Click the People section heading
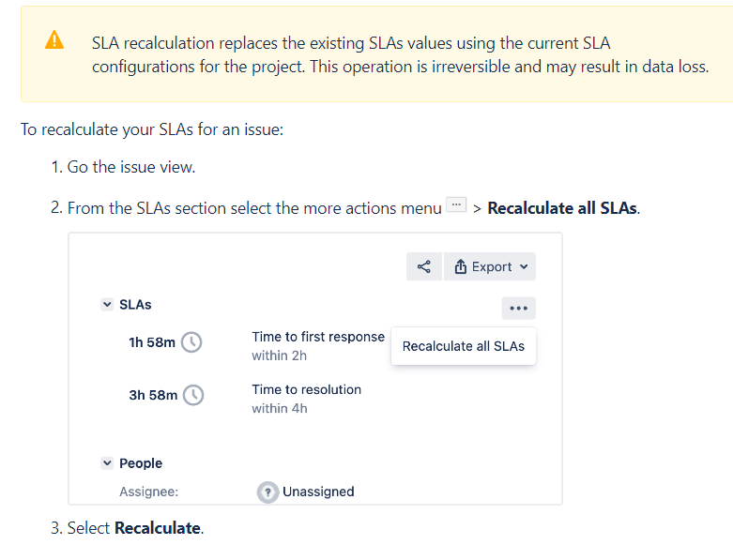733x560 pixels. 141,463
